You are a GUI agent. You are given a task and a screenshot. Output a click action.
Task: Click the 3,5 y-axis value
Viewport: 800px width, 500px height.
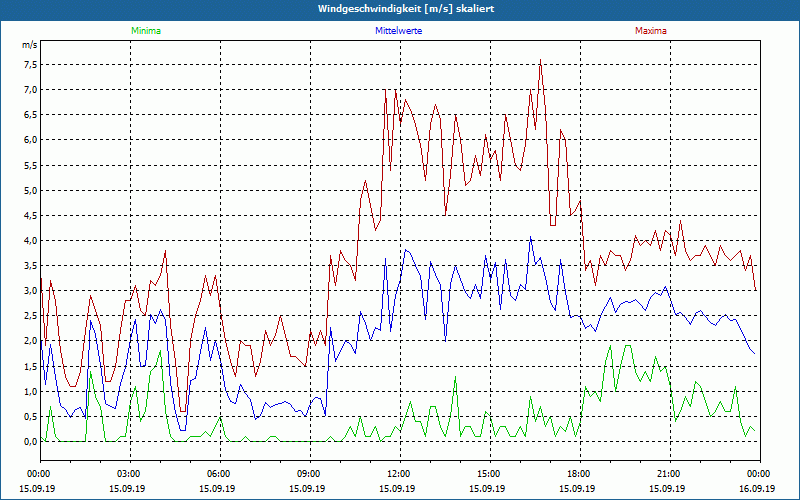click(x=30, y=266)
